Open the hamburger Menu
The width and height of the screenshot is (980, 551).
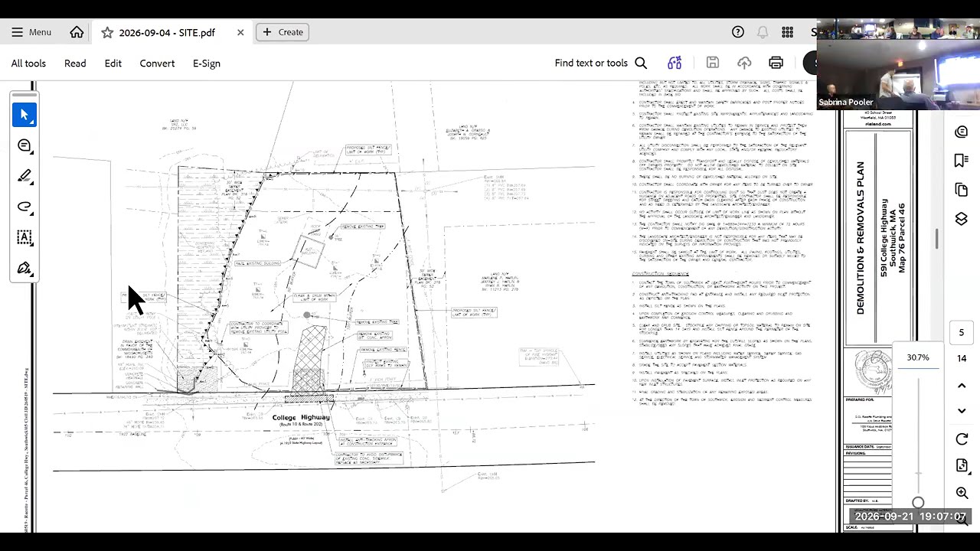(x=31, y=32)
